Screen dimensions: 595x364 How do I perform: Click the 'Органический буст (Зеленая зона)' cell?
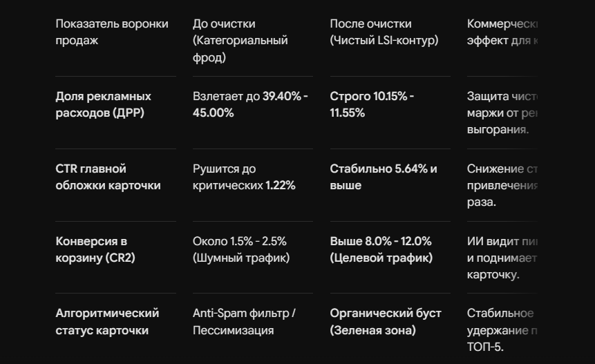click(386, 322)
